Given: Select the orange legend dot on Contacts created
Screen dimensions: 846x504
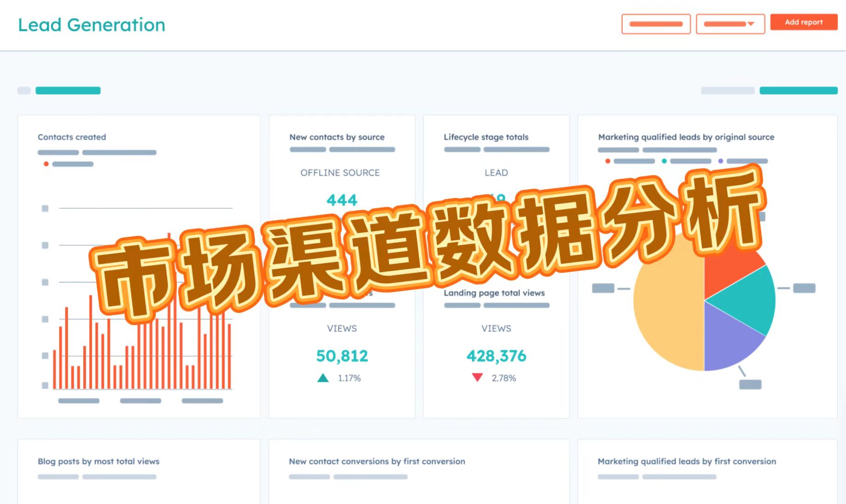Looking at the screenshot, I should 46,164.
